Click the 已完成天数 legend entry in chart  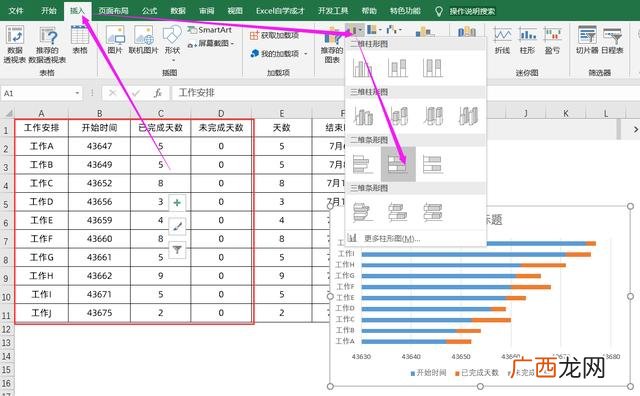(477, 373)
